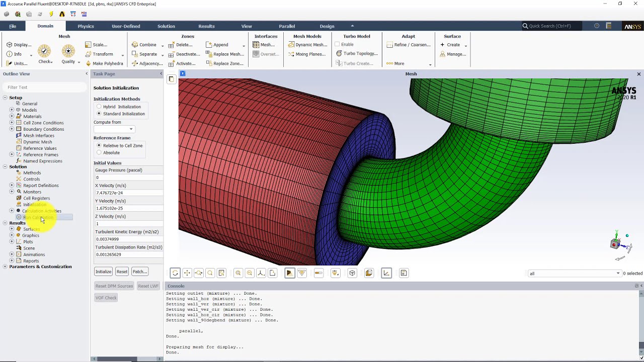Viewport: 644px width, 362px height.
Task: Click the zoom in/out tool
Action: click(x=198, y=273)
